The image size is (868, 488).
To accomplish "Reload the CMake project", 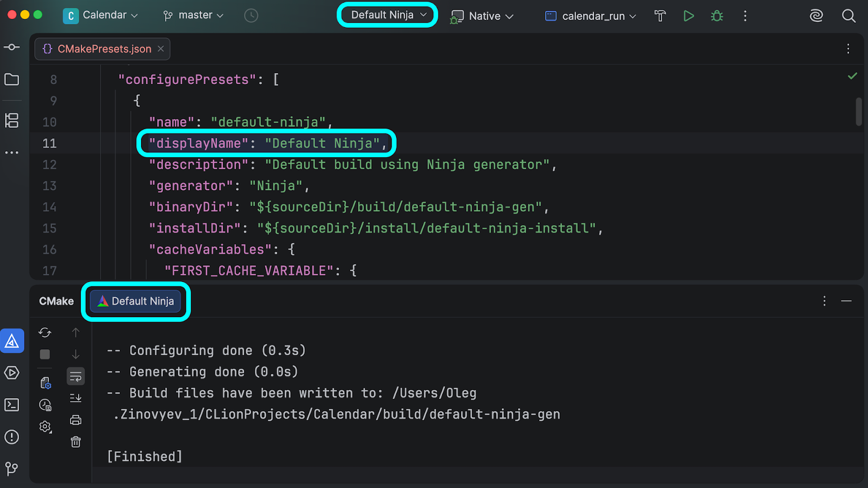I will pos(45,332).
